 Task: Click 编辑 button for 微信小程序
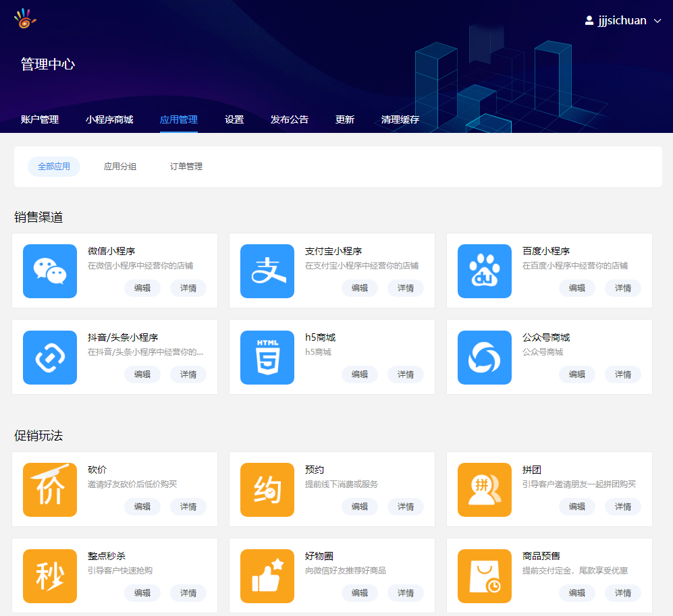coord(142,288)
